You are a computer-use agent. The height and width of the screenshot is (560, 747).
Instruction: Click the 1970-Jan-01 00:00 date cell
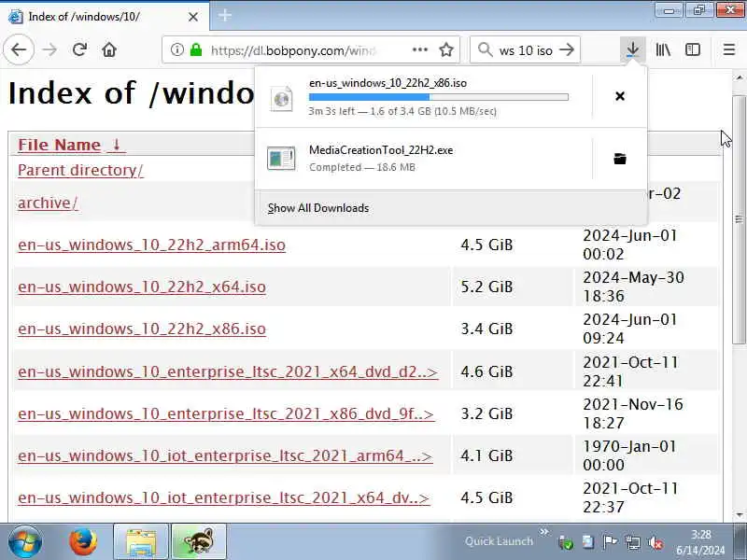click(645, 455)
